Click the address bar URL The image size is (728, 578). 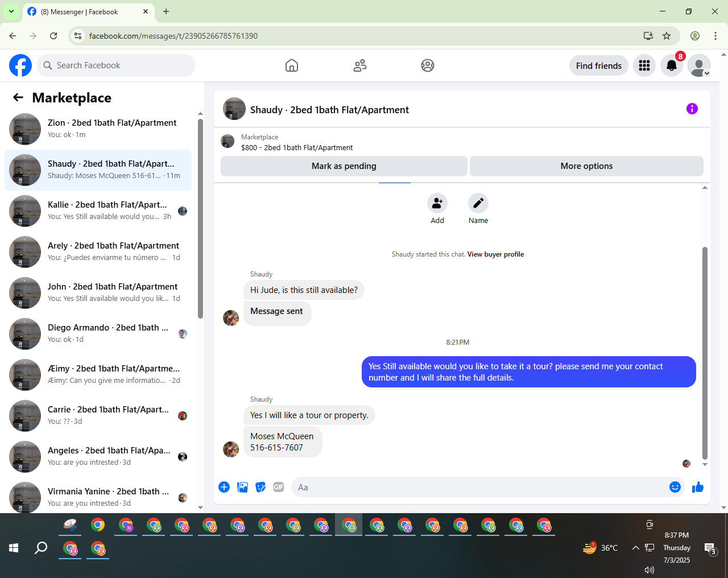(x=173, y=36)
